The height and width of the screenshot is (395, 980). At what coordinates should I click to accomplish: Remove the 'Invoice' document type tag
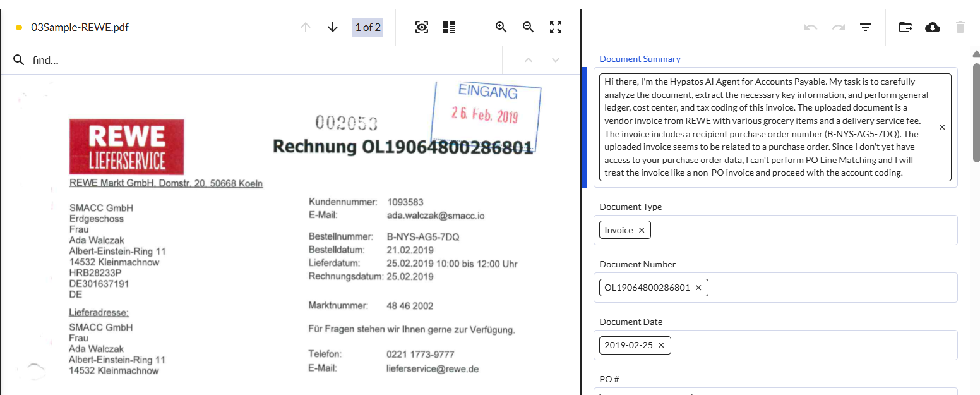point(642,230)
